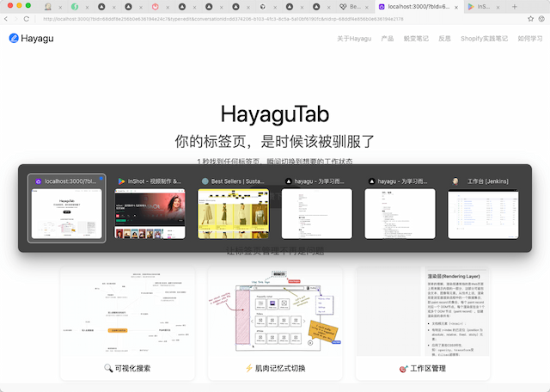
Task: Close the green-favicon browser tab
Action: click(87, 7)
